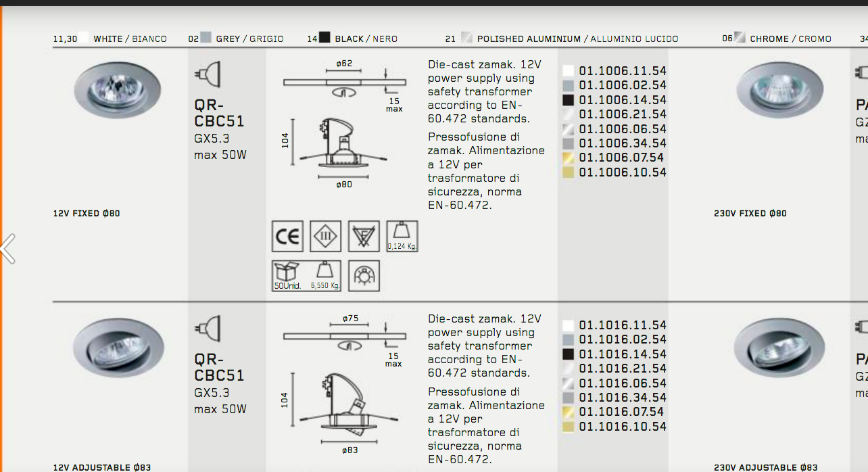This screenshot has width=868, height=472.
Task: Click the Class III diamond symbol icon
Action: (325, 237)
